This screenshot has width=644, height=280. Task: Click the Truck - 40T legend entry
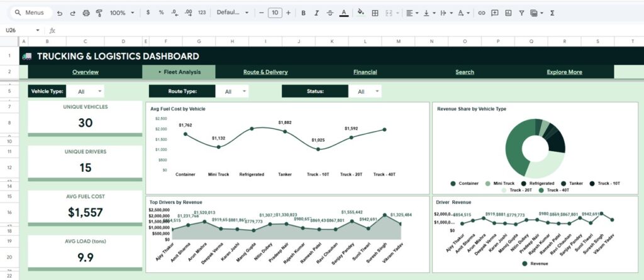pyautogui.click(x=553, y=190)
